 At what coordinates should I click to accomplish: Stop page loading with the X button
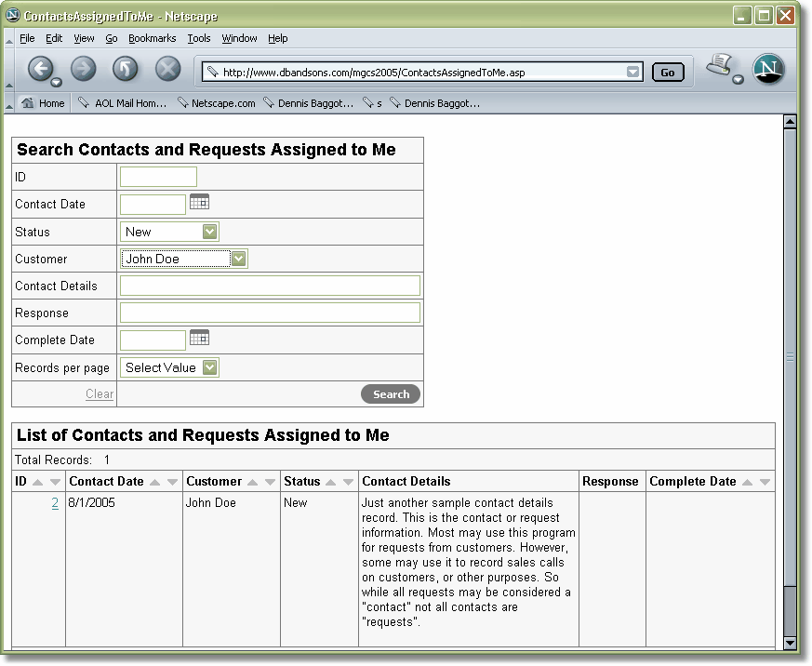coord(167,68)
